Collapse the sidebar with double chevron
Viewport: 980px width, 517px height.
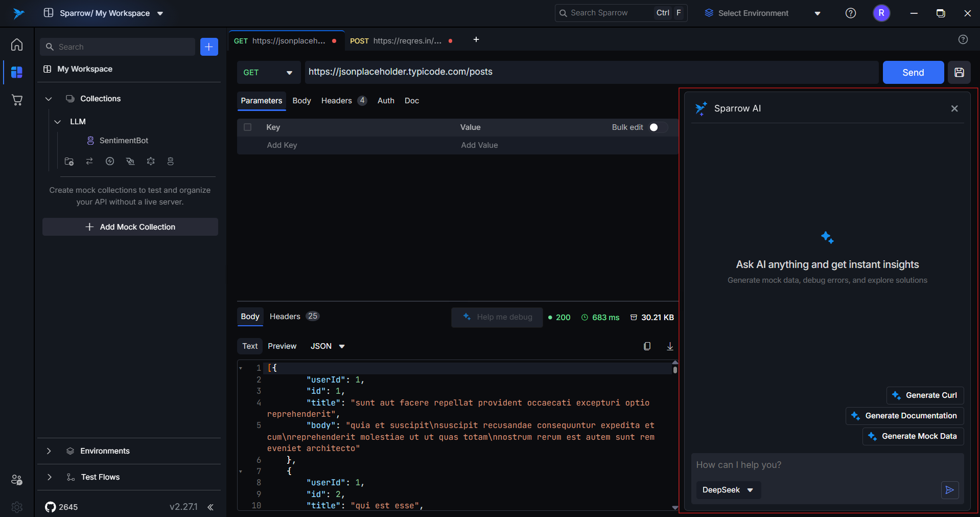click(x=211, y=507)
